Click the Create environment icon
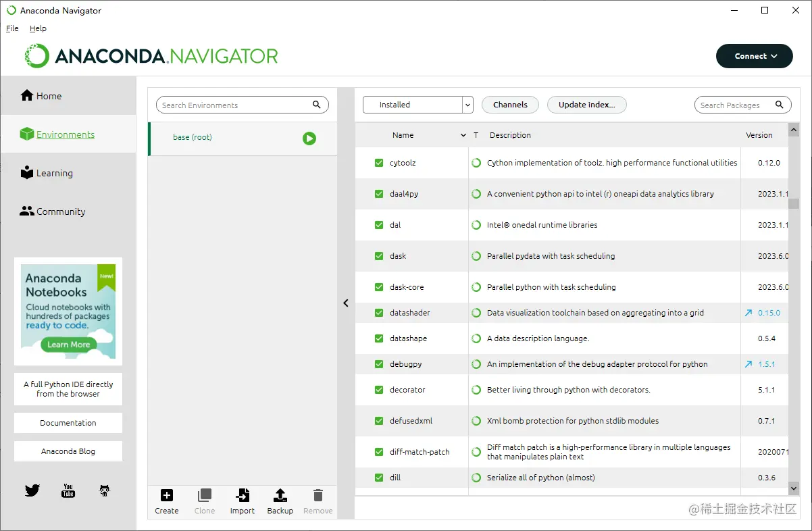The height and width of the screenshot is (531, 812). (x=167, y=495)
